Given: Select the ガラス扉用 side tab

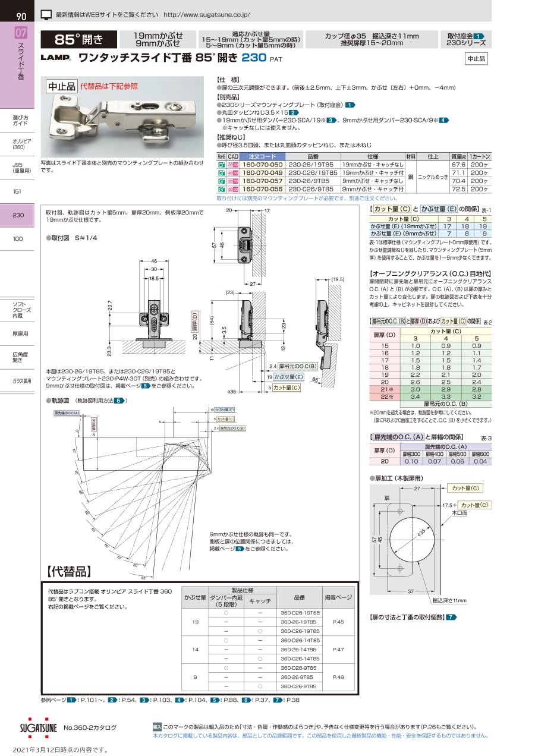Looking at the screenshot, I should click(x=20, y=381).
